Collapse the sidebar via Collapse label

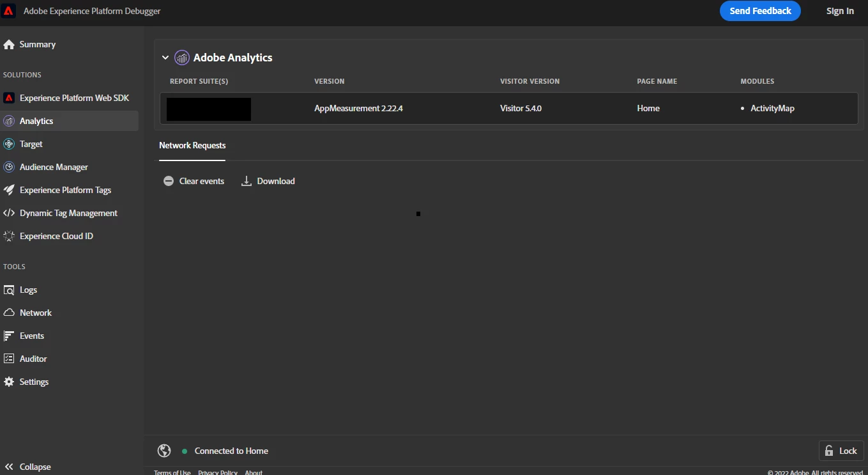click(35, 467)
